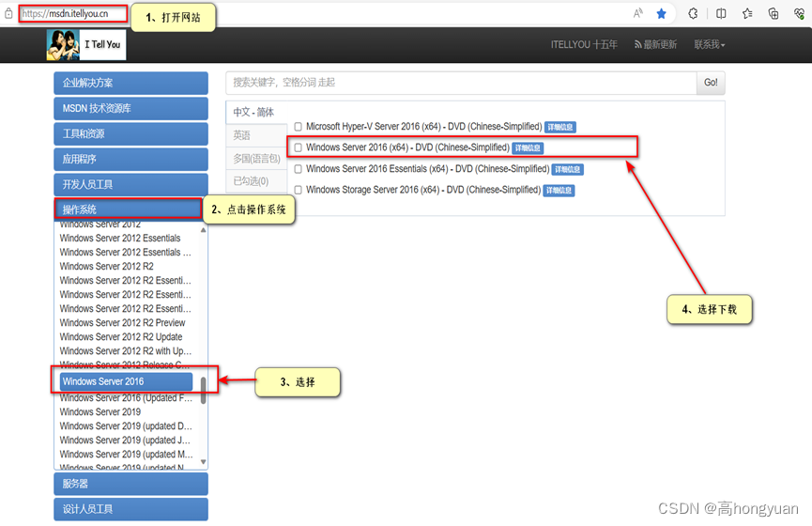
Task: Click the Go! search button
Action: [x=711, y=83]
